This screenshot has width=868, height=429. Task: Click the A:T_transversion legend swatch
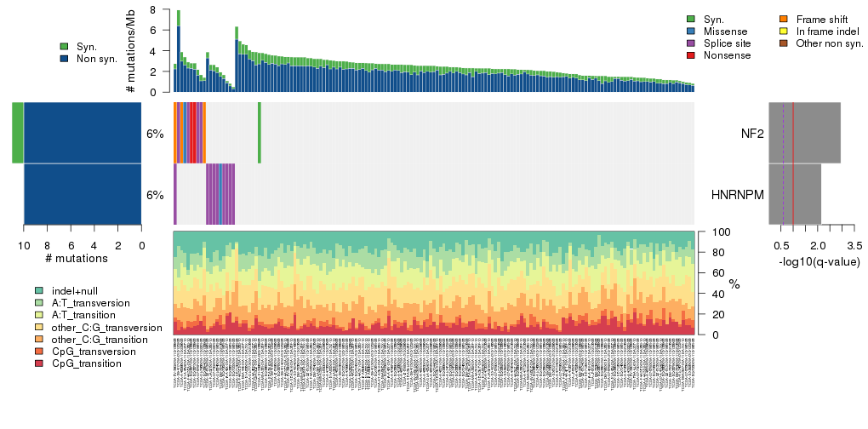pyautogui.click(x=39, y=303)
